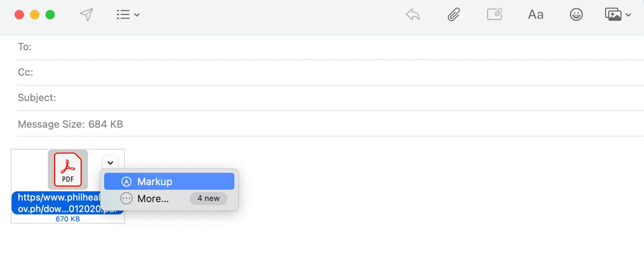Screen dimensions: 644x280
Task: Click the attachment action chevron button
Action: [110, 162]
